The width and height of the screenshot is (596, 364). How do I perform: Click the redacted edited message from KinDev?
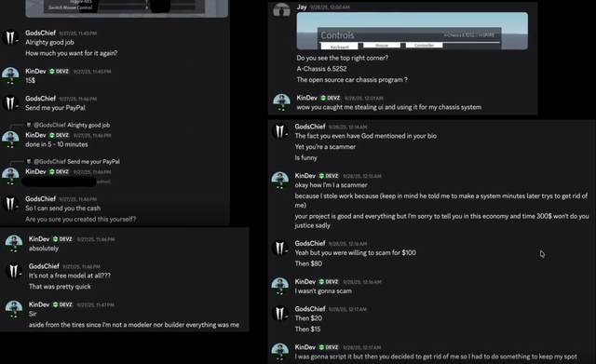tap(59, 182)
